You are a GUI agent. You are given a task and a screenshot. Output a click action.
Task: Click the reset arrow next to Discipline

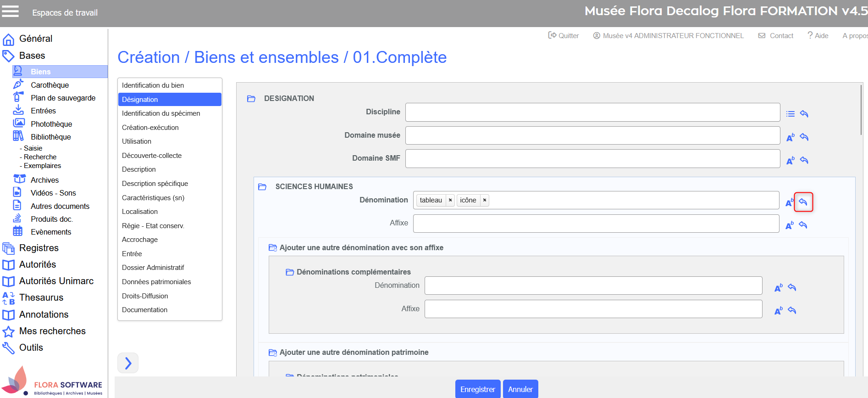point(804,114)
